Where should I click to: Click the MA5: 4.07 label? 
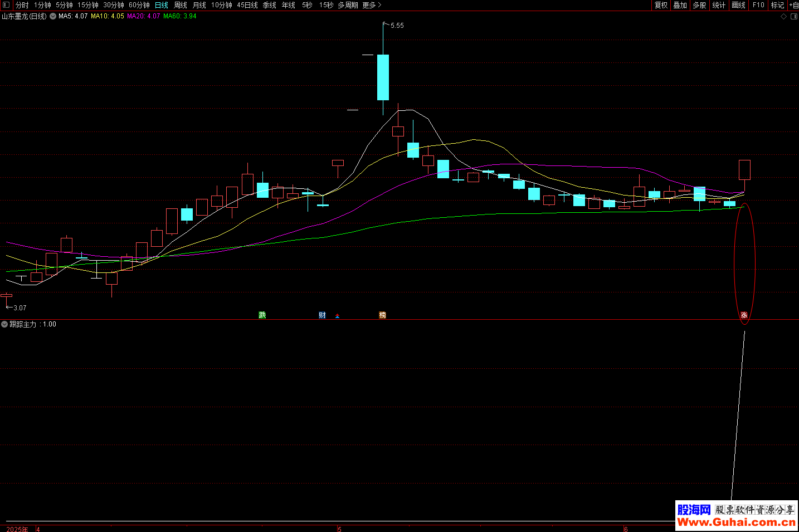[73, 16]
